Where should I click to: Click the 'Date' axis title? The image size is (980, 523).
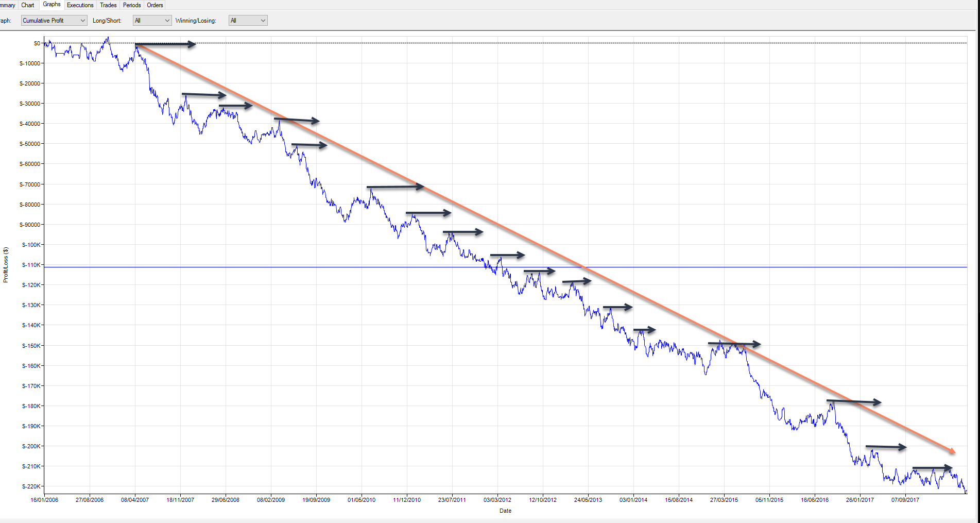click(505, 511)
